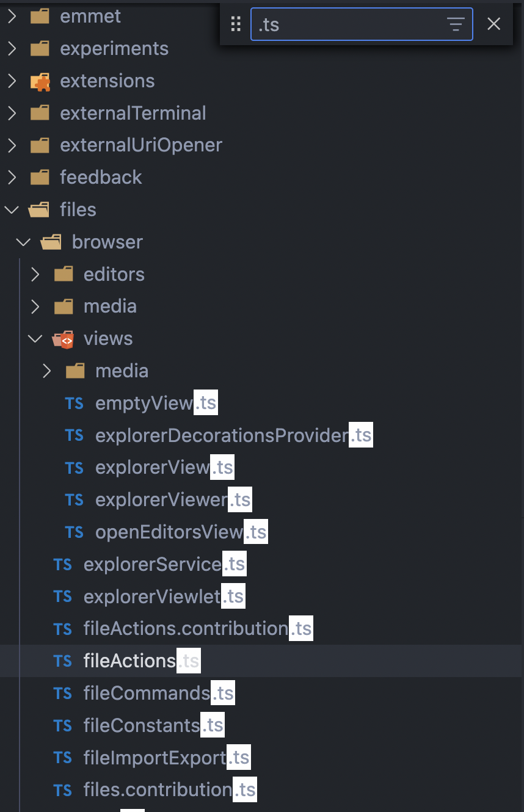Dismiss the search filter with the X
Screen dimensions: 524x812
tap(493, 24)
